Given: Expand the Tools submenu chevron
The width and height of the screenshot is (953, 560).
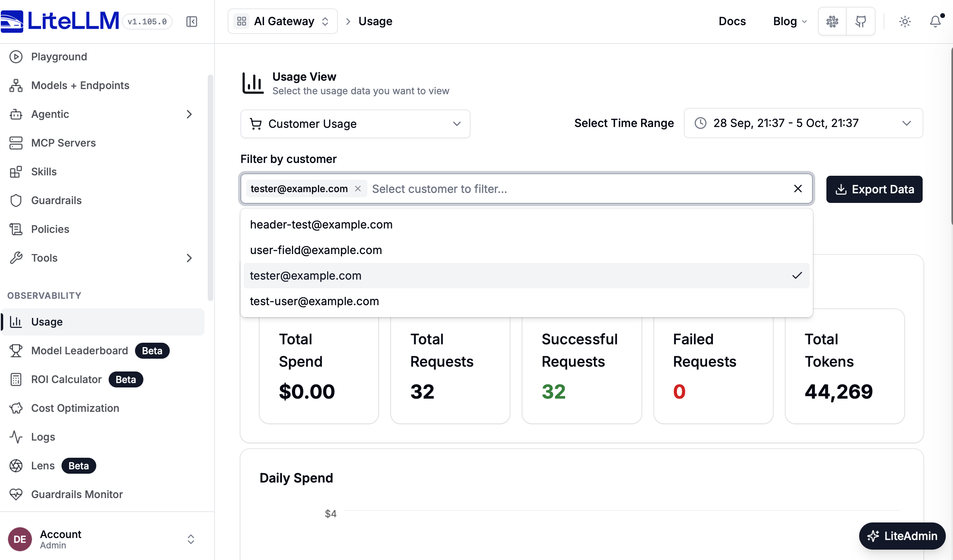Looking at the screenshot, I should [x=189, y=258].
